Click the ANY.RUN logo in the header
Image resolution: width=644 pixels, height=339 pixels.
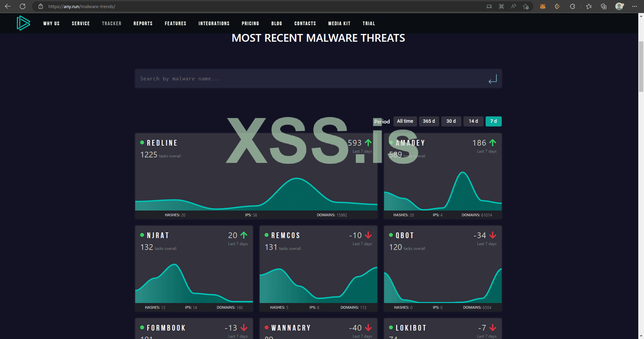[x=24, y=23]
